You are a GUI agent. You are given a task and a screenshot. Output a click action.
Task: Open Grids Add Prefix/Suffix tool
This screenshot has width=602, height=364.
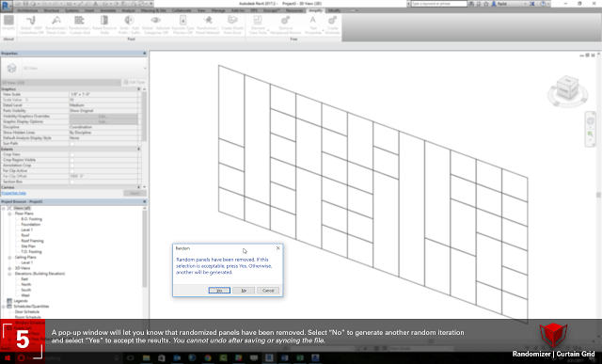[x=129, y=25]
